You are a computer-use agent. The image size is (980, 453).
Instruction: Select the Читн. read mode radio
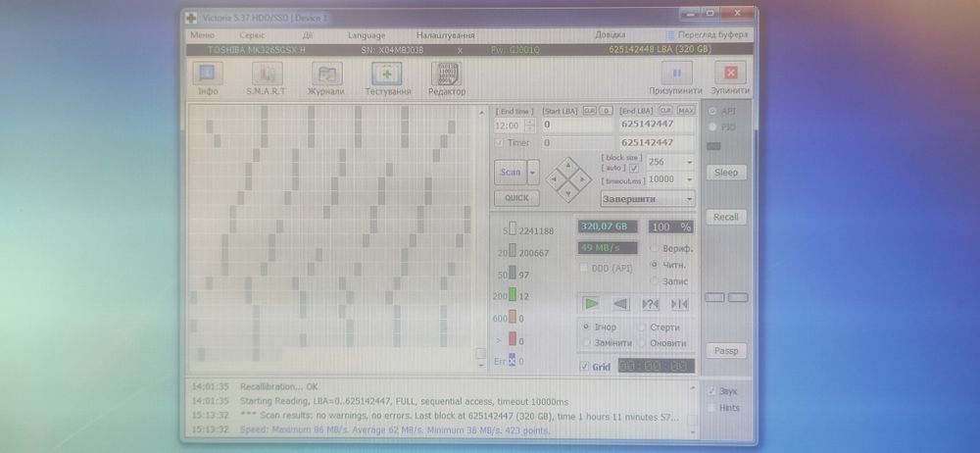pos(655,265)
